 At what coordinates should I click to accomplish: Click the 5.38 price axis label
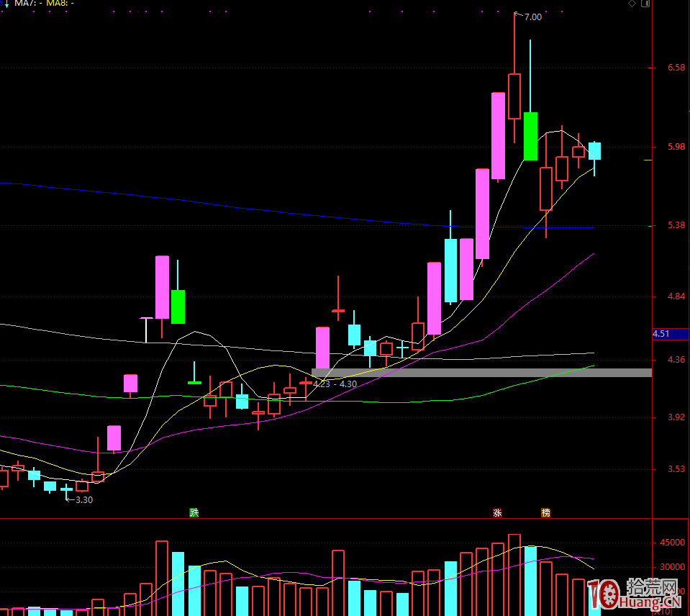point(676,225)
